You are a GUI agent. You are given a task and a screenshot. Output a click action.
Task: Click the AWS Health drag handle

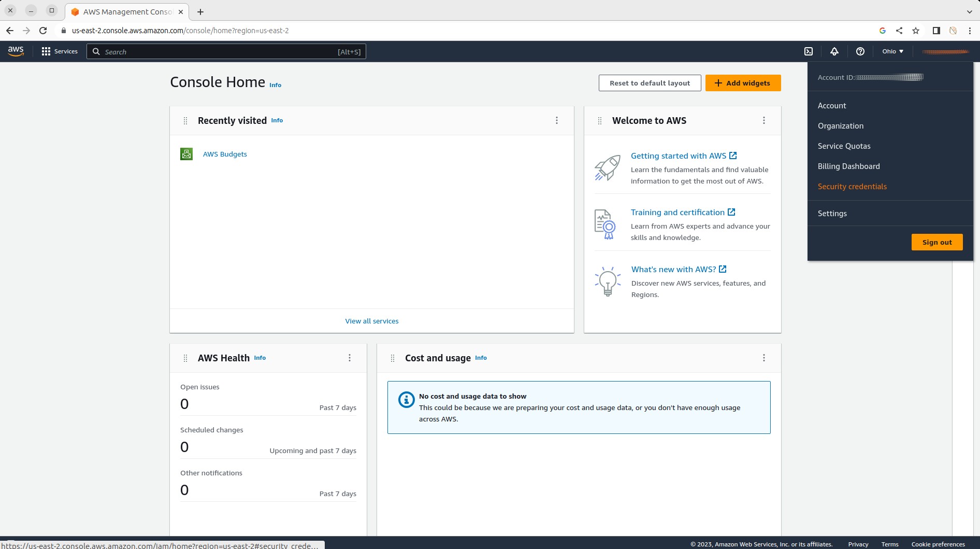185,358
